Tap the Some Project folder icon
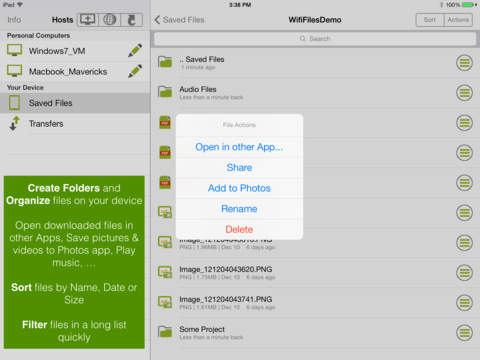The image size is (480, 360). pos(165,332)
